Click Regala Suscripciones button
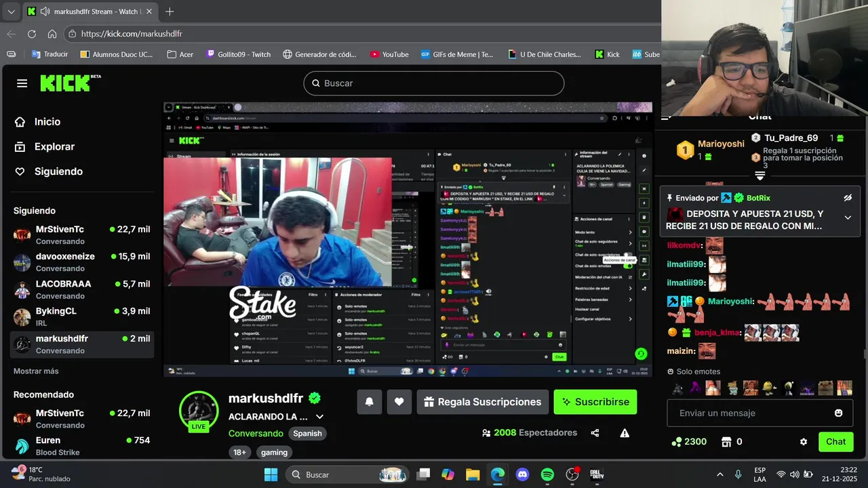Viewport: 868px width, 488px height. tap(482, 402)
